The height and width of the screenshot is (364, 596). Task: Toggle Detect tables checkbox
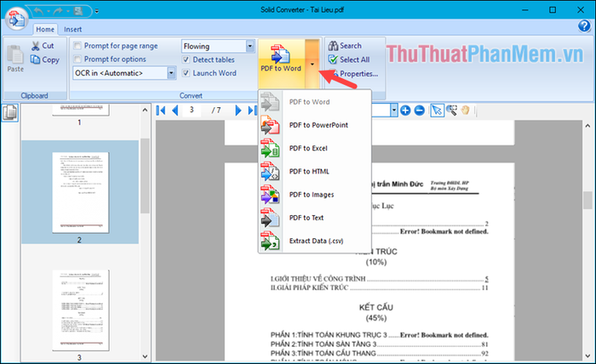(186, 60)
